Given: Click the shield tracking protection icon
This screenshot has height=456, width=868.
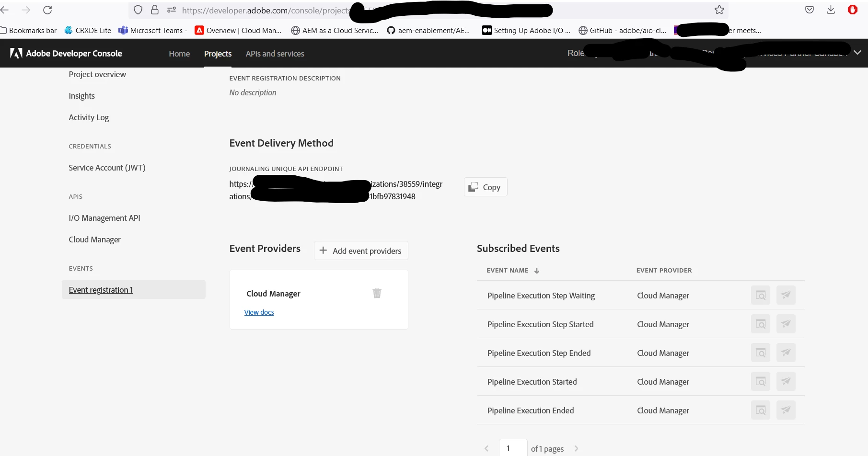Looking at the screenshot, I should pos(138,10).
